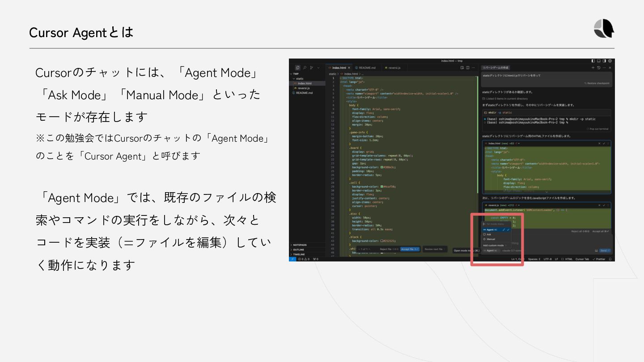
Task: Click the mkdir -p static command header
Action: coord(547,113)
